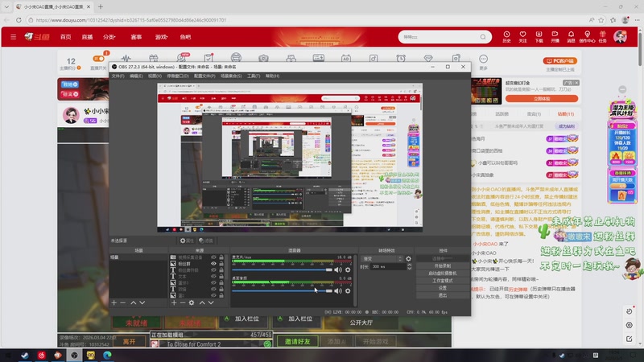Open 桌面音频 gear settings in OBS mixer
This screenshot has width=644, height=362.
(348, 290)
